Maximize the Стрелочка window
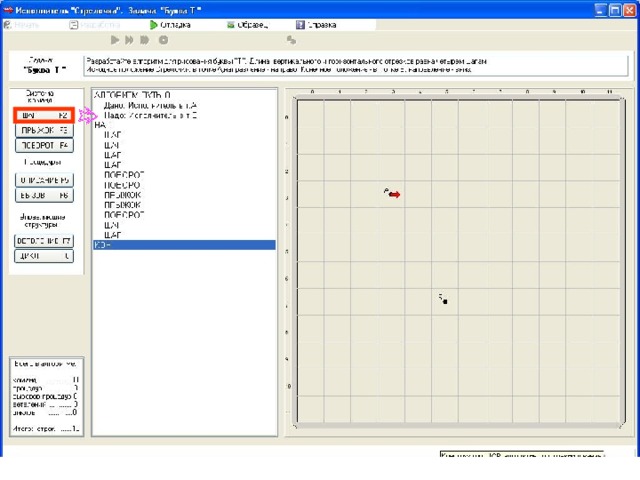640x480 pixels. click(x=615, y=10)
